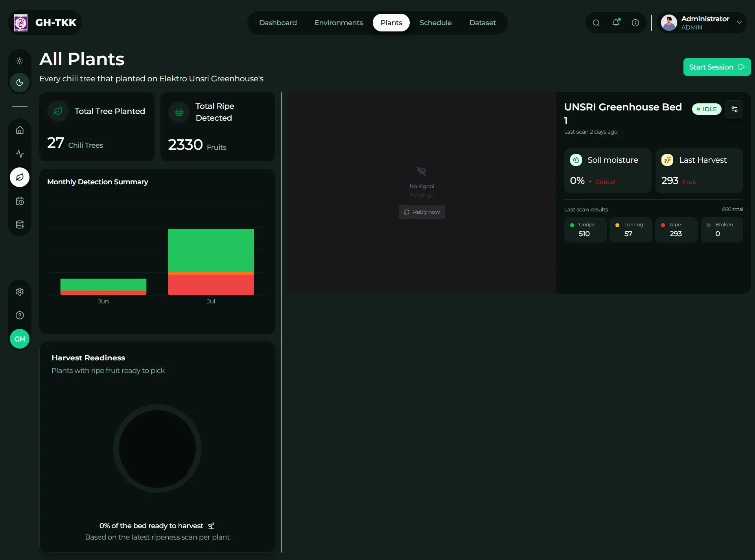Click the no signal wifi-off icon

(422, 171)
